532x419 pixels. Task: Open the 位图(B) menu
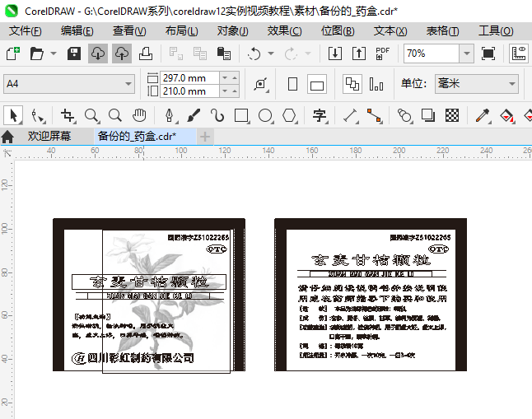point(338,31)
